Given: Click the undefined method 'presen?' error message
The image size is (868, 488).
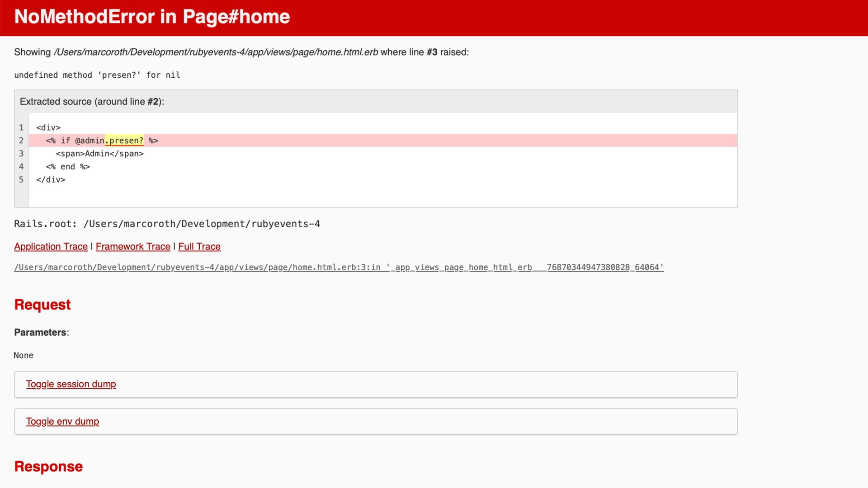Looking at the screenshot, I should pos(97,75).
